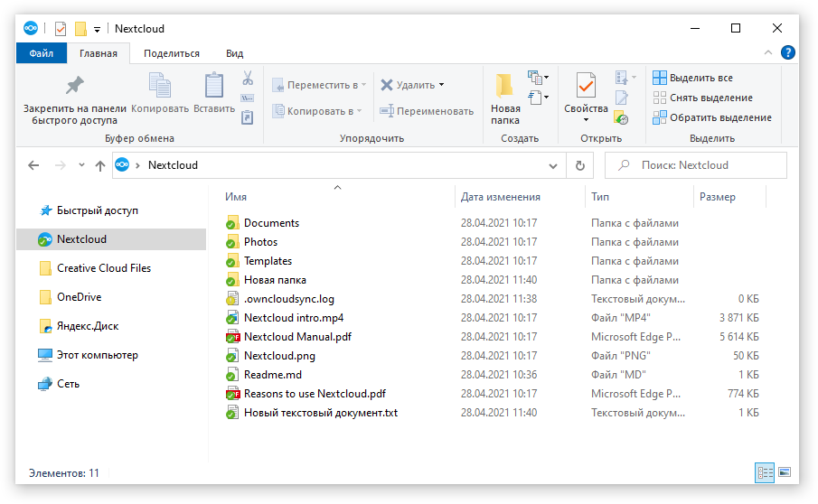Open the Файл menu tab
This screenshot has height=504, width=818.
point(42,53)
